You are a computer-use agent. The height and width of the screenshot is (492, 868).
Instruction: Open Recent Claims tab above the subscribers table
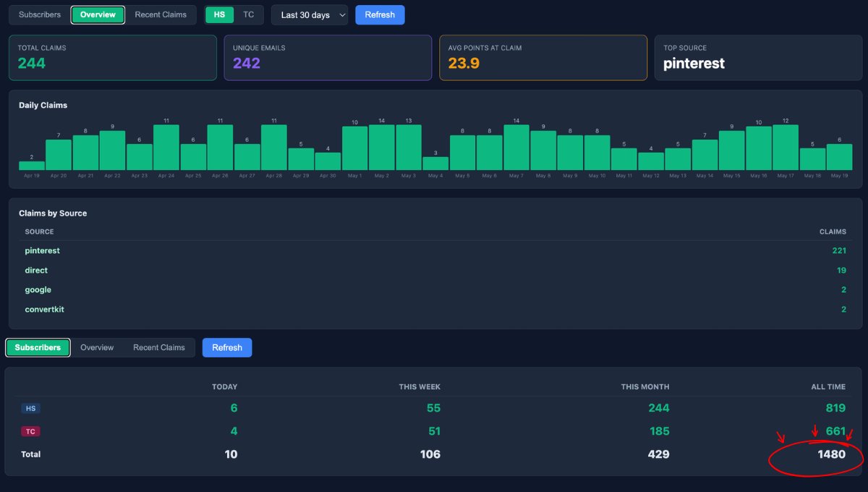coord(159,347)
